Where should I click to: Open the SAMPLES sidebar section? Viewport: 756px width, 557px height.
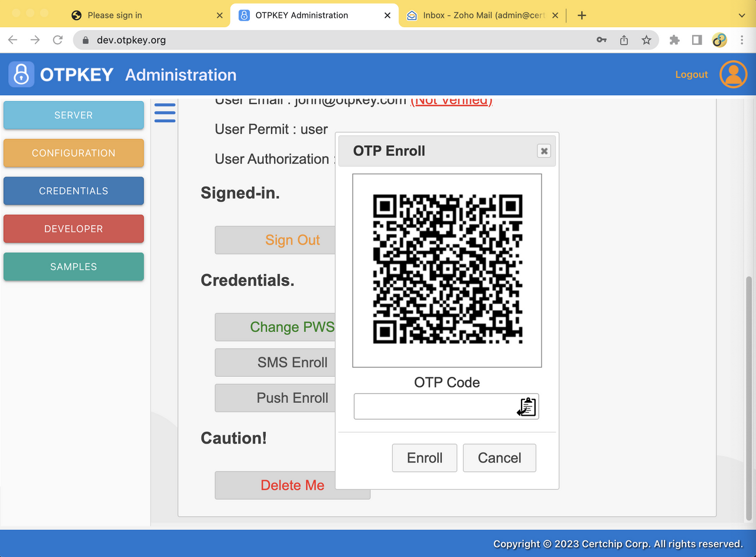(74, 266)
